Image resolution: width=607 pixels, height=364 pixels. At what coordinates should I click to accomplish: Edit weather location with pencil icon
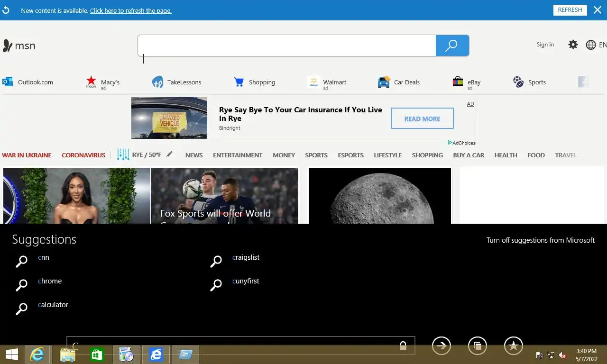pos(169,154)
